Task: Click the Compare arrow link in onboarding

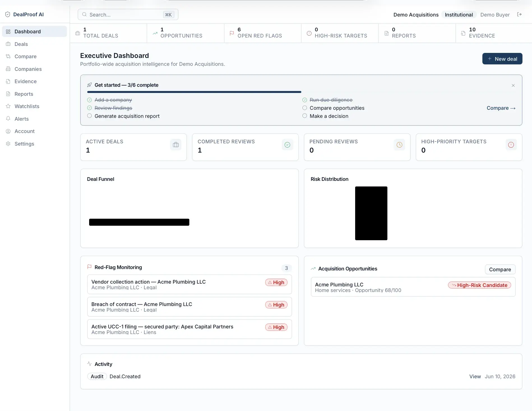Action: 501,108
